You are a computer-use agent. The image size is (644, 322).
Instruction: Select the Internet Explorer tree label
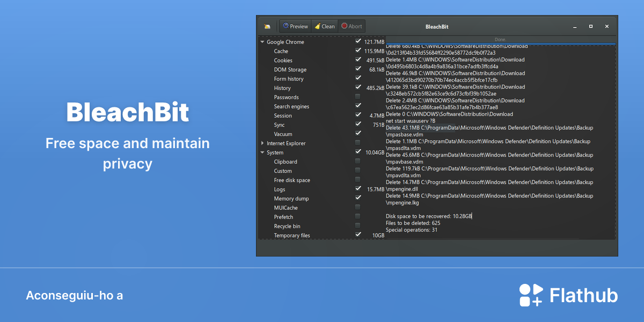click(x=286, y=143)
